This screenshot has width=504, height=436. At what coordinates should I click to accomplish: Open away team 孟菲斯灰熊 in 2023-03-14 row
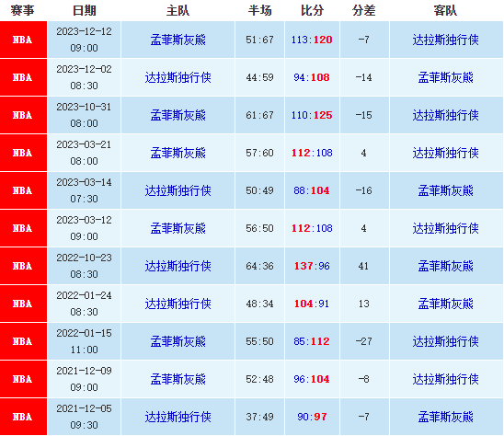[x=445, y=190]
